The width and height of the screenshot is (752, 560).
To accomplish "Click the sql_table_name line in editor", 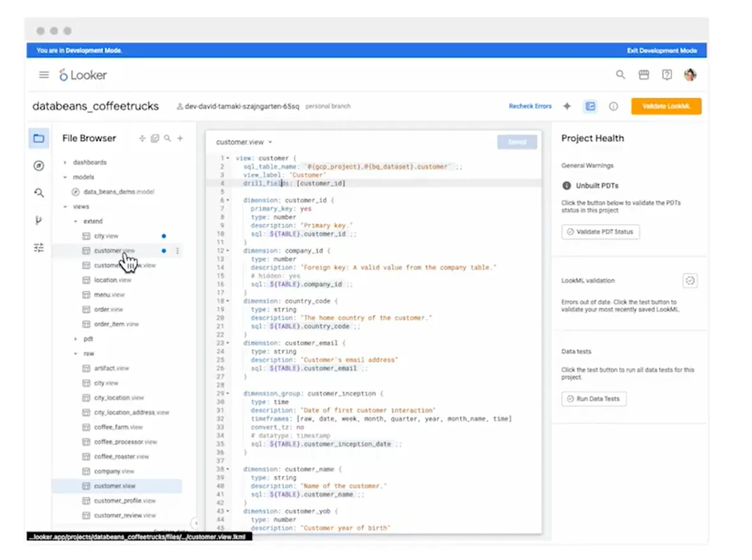I will pyautogui.click(x=352, y=167).
